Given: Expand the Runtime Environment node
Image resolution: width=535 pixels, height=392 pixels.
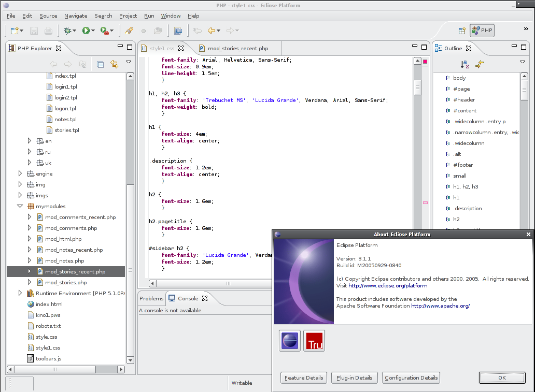Looking at the screenshot, I should tap(20, 293).
